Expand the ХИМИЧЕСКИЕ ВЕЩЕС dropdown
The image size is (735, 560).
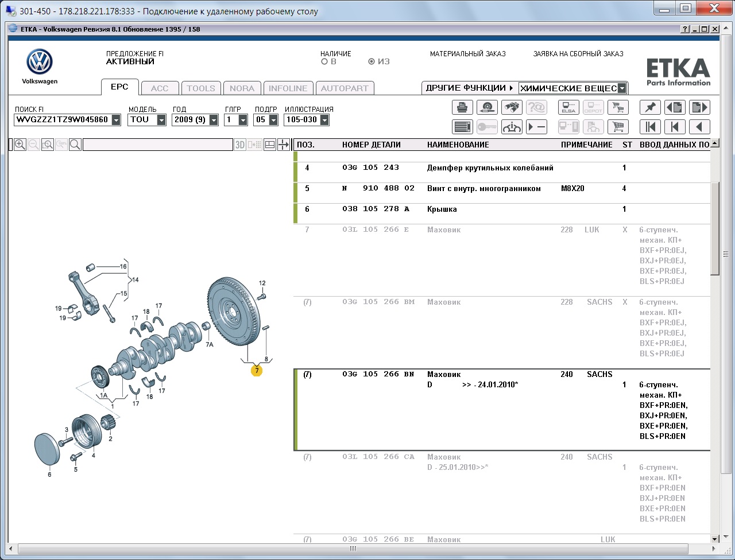(x=622, y=88)
